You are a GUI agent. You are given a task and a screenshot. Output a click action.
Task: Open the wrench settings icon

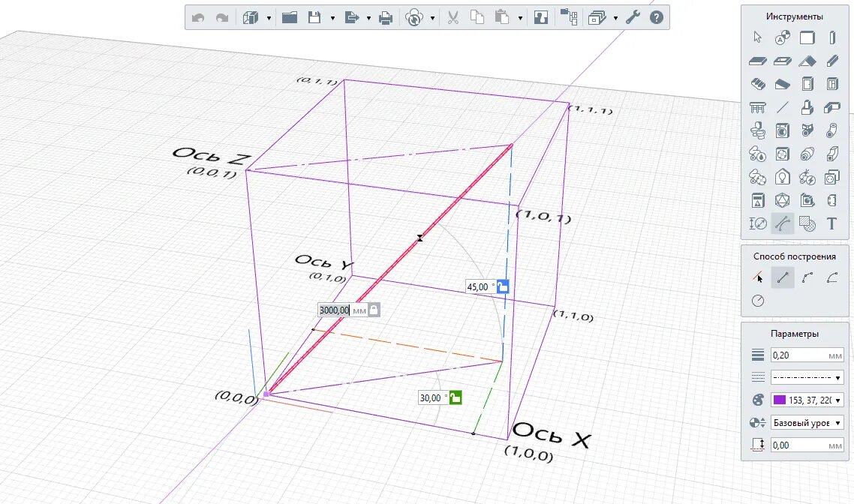click(x=633, y=17)
